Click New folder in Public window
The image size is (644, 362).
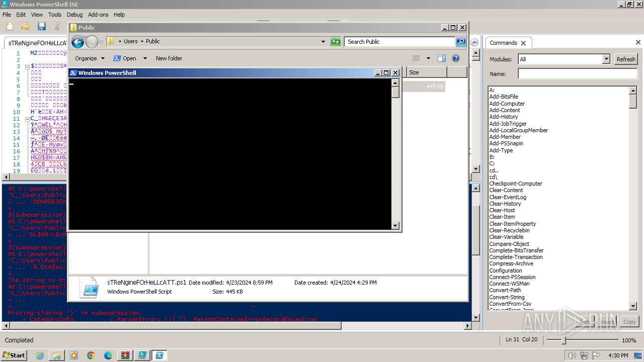(x=169, y=58)
